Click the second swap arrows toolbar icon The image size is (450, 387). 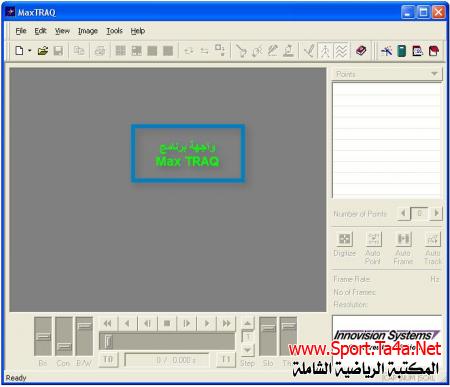pos(204,51)
